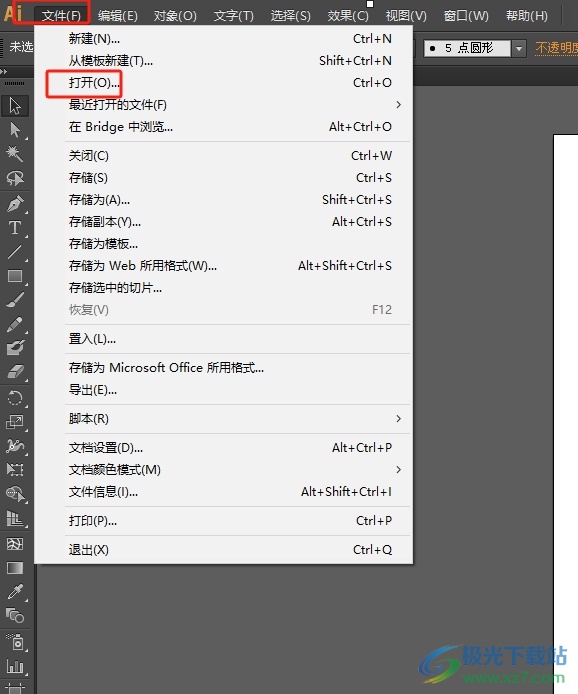Choose 存储为 Microsoft Office 所用格式... entry
Image resolution: width=578 pixels, height=694 pixels.
223,368
